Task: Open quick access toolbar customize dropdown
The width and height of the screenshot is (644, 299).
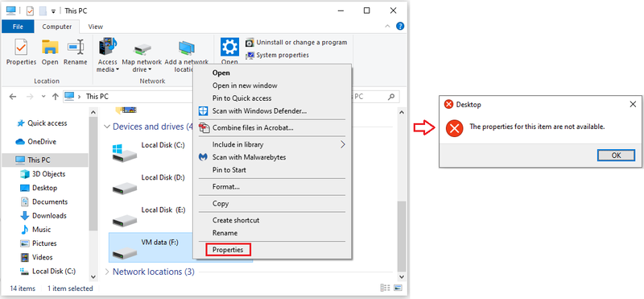Action: pyautogui.click(x=53, y=11)
